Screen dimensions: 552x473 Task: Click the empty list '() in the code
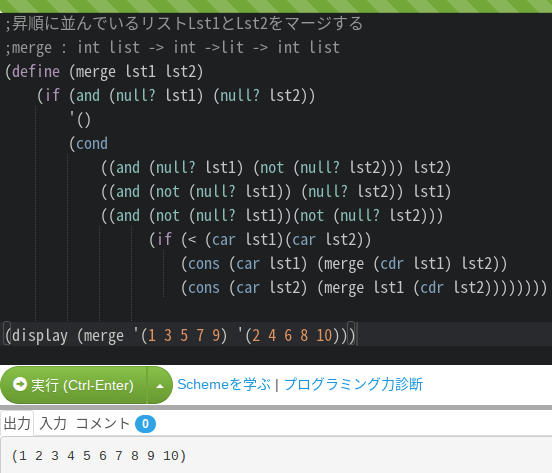click(x=80, y=120)
